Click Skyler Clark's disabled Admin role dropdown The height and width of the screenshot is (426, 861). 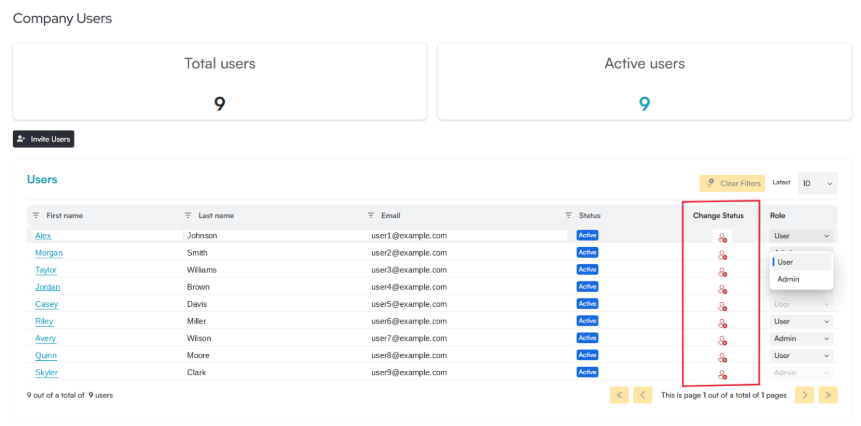click(x=801, y=373)
